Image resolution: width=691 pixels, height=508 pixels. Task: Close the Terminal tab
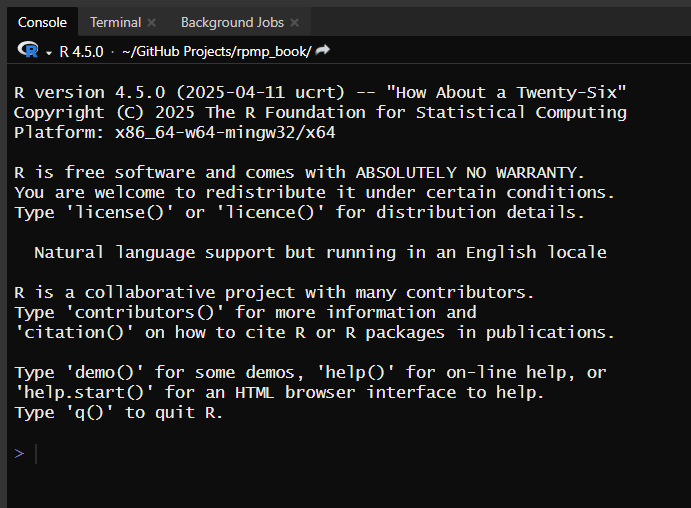(152, 22)
